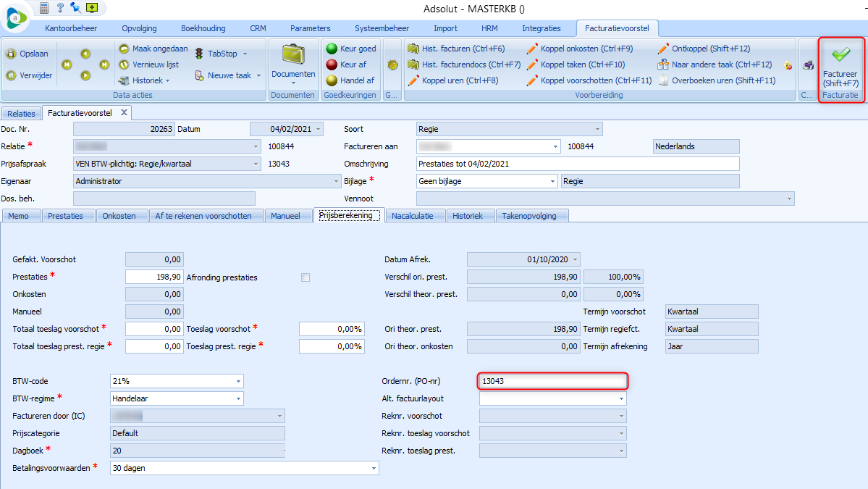Click the Opslaan save icon

point(11,54)
